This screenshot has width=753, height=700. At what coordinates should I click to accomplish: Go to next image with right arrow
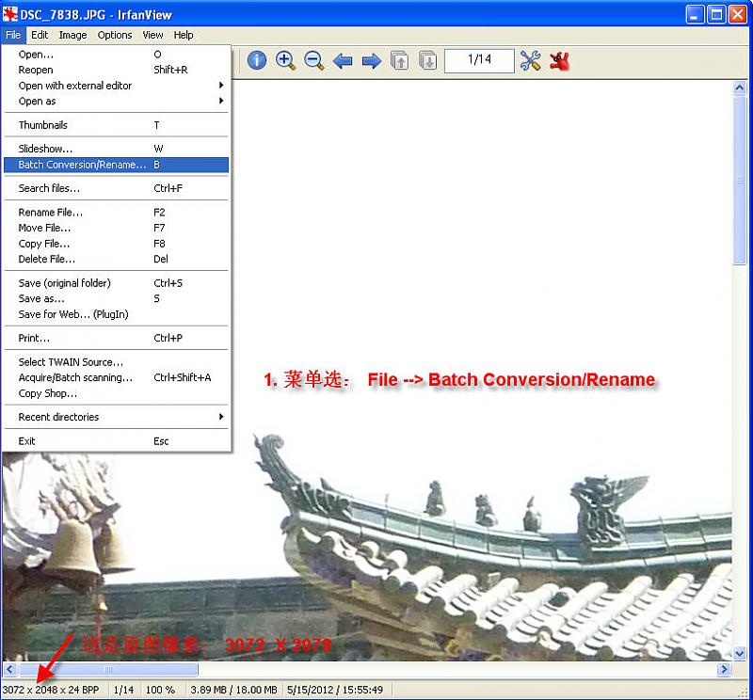click(x=372, y=61)
